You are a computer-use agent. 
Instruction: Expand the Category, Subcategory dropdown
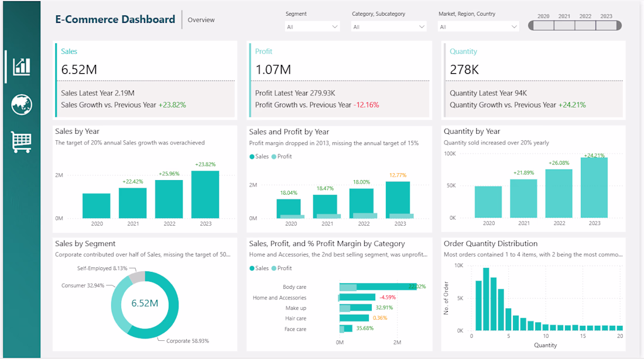(x=389, y=27)
